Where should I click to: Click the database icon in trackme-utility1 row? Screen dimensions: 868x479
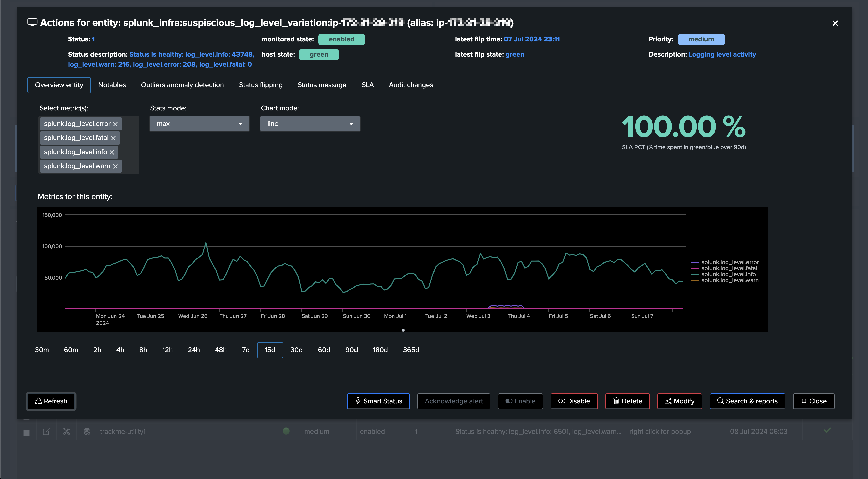pos(87,431)
